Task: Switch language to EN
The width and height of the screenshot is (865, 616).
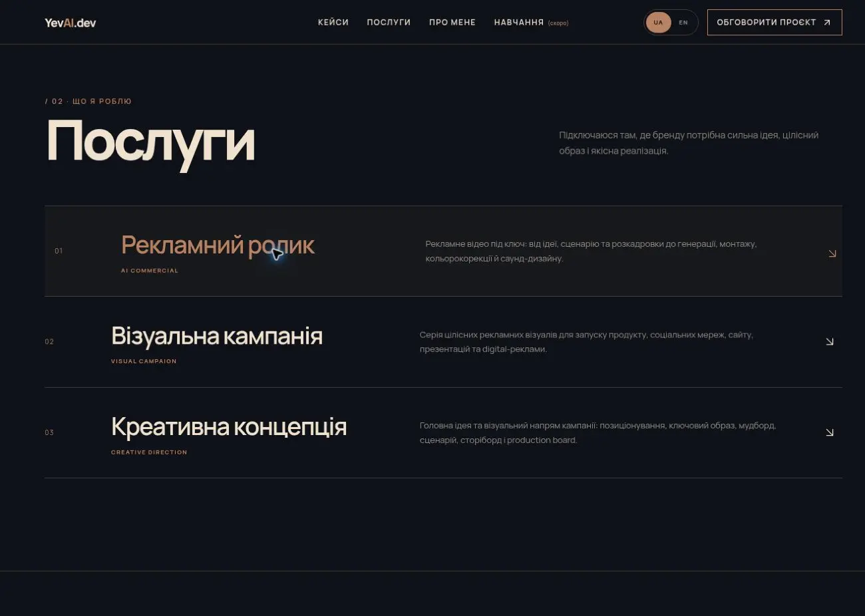Action: click(683, 23)
